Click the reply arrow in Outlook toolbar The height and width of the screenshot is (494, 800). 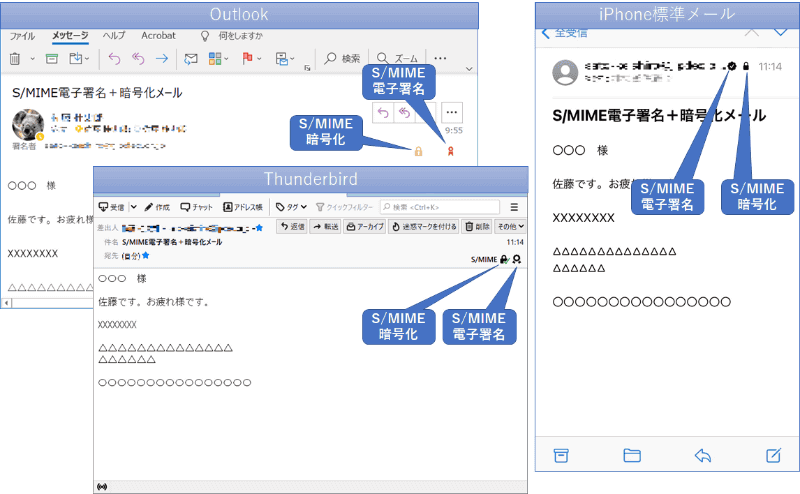pos(114,59)
